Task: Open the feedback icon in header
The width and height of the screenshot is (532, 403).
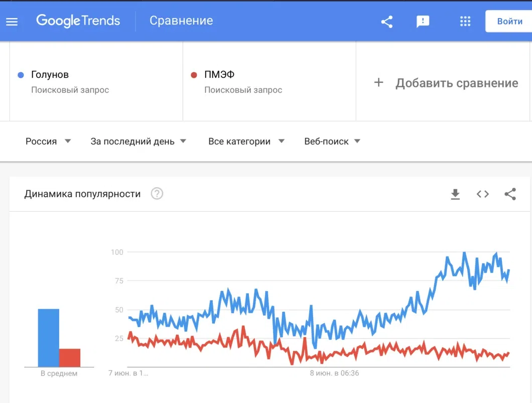Action: (x=423, y=22)
